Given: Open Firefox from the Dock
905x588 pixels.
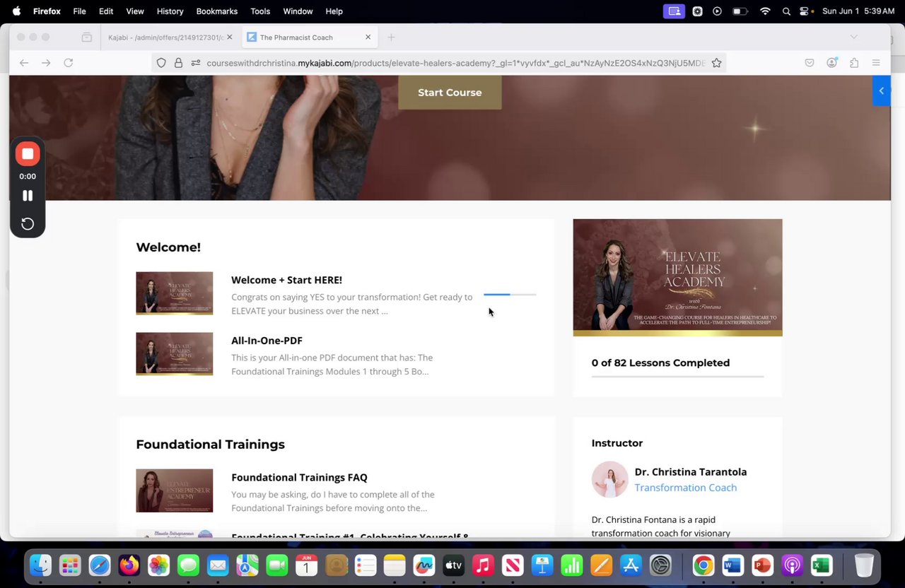Looking at the screenshot, I should (129, 565).
